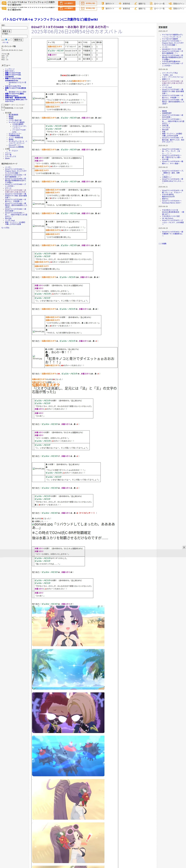Click 編集する pencil icon in header
Image resolution: width=186 pixels, height=868 pixels.
(x=136, y=4)
